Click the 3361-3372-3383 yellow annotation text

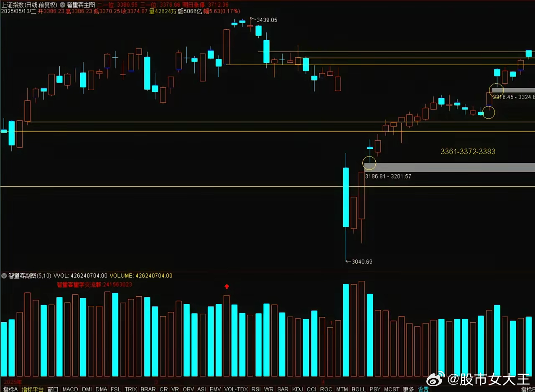click(468, 151)
